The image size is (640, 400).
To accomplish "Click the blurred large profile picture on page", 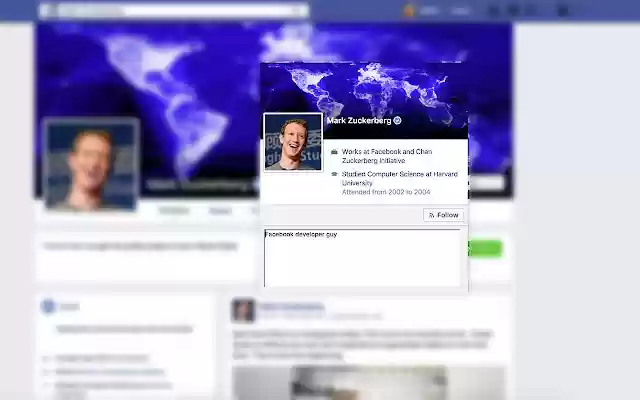I will tap(91, 164).
